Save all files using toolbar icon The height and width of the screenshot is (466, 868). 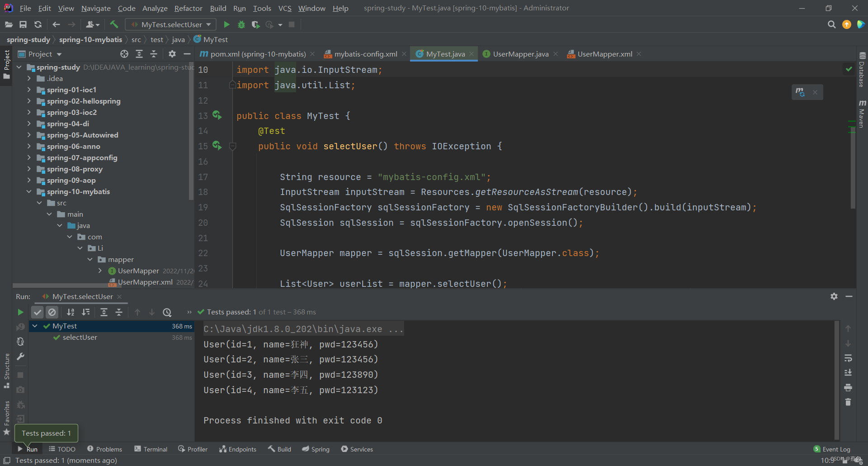coord(23,24)
